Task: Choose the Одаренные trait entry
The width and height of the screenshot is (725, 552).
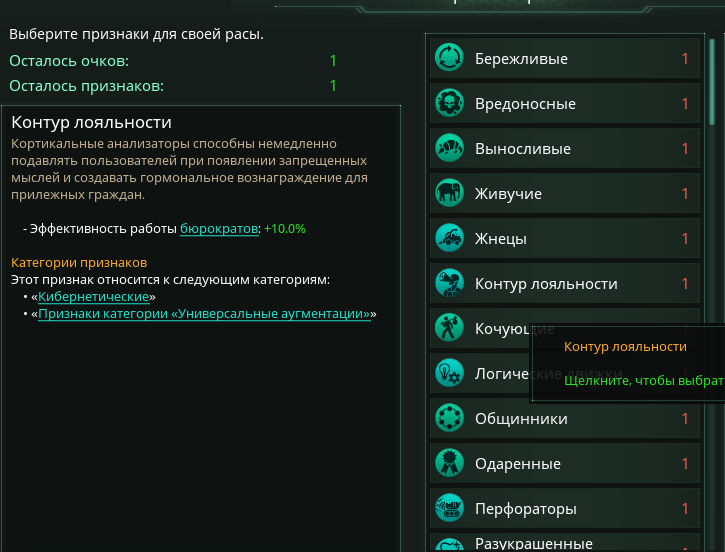Action: click(565, 463)
